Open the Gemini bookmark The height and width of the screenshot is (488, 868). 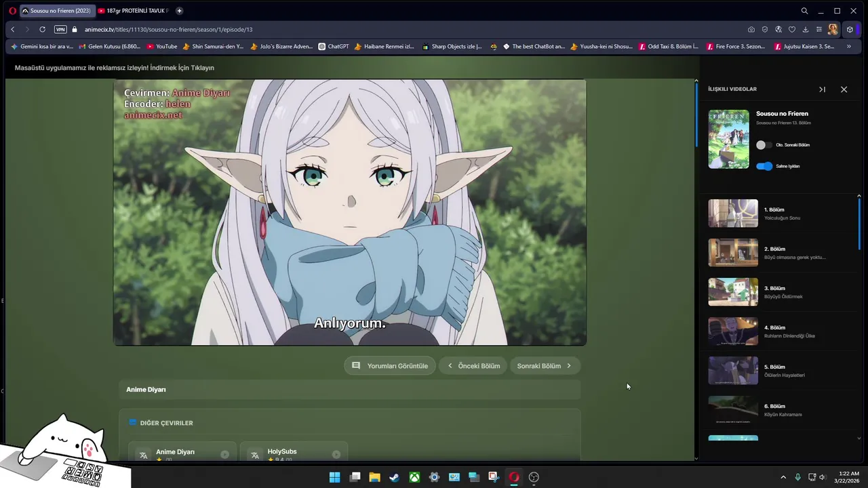point(42,47)
